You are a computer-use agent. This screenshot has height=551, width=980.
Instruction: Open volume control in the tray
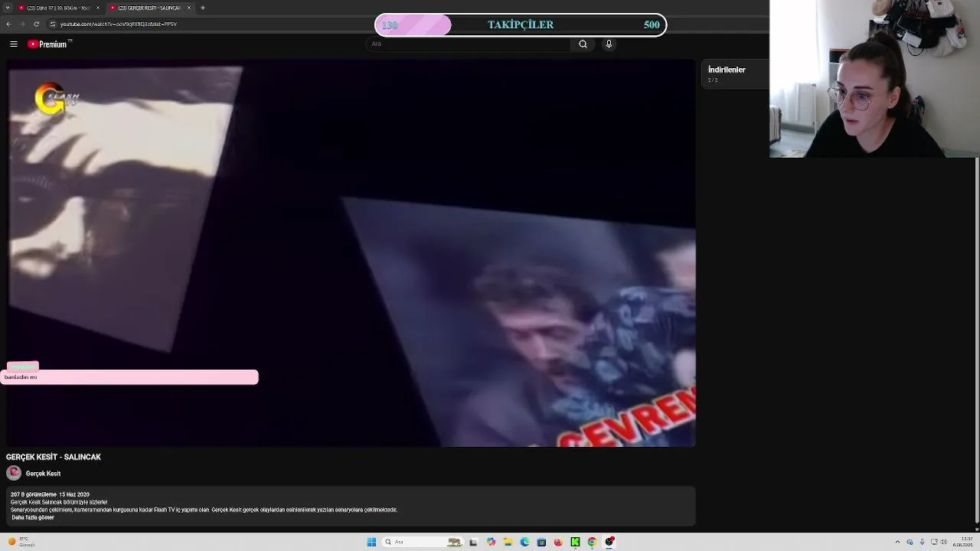coord(944,542)
